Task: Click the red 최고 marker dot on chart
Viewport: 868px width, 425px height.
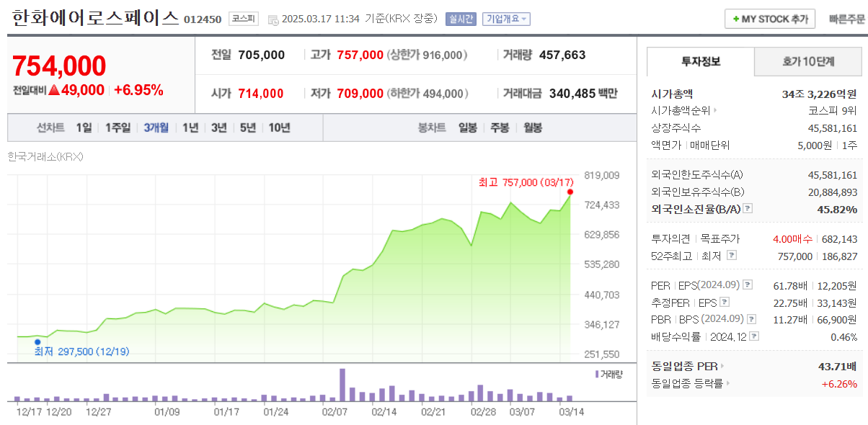Action: 570,192
